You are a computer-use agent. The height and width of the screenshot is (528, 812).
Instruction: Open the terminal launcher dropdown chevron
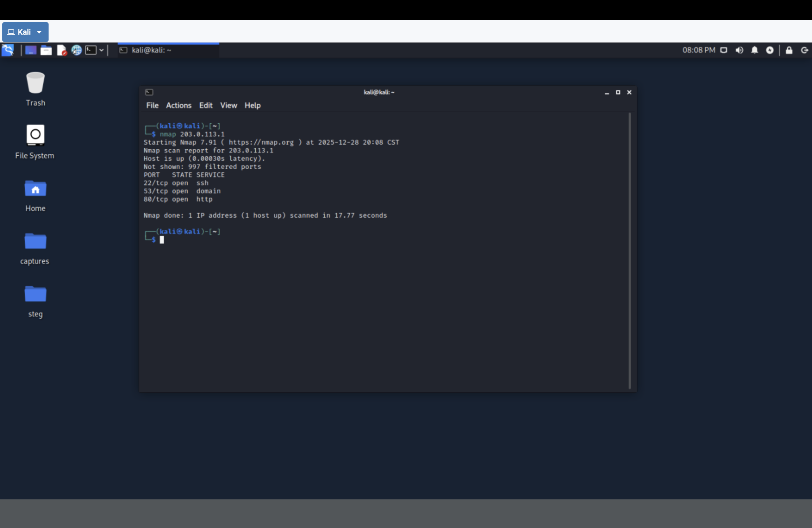102,50
